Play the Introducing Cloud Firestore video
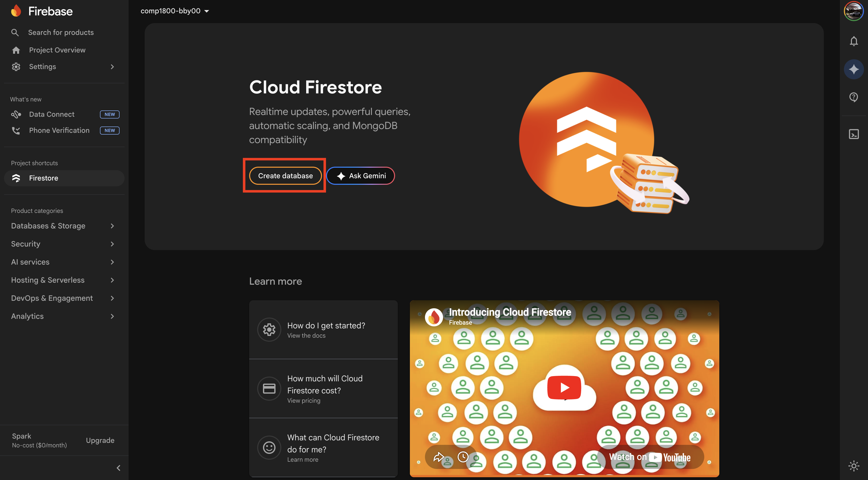The image size is (868, 480). (x=564, y=387)
